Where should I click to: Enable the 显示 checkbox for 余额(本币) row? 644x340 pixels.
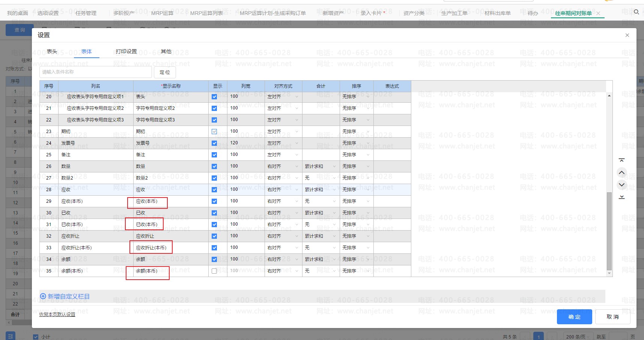tap(214, 271)
